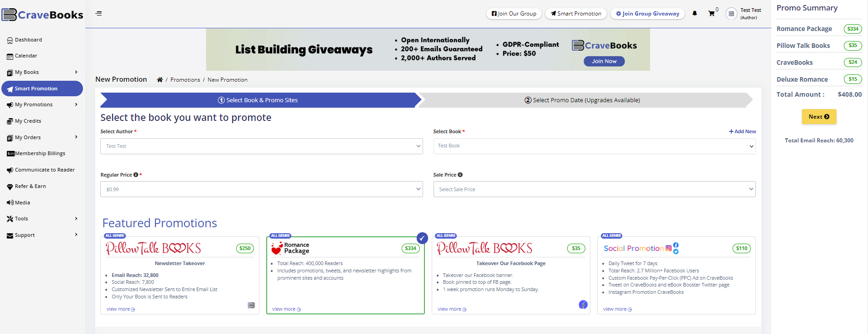The height and width of the screenshot is (334, 868).
Task: Click $334 price badge in Promo Summary
Action: point(852,29)
